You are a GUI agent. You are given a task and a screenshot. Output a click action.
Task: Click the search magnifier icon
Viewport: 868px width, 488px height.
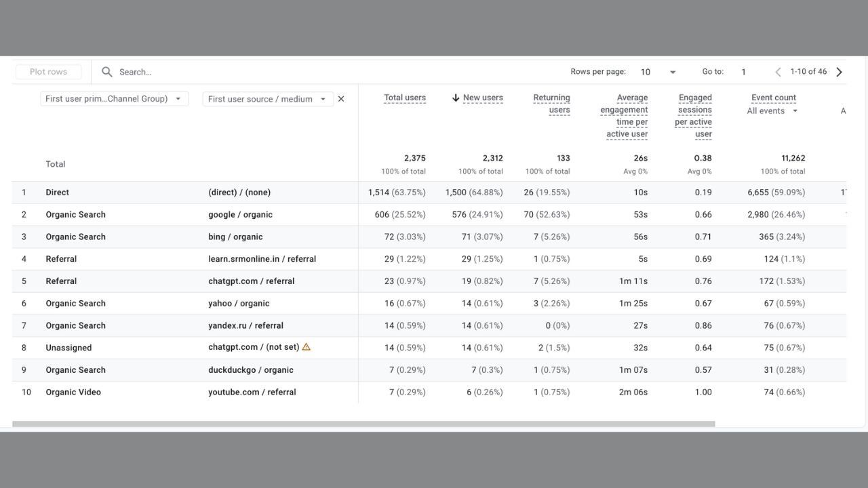click(x=107, y=72)
